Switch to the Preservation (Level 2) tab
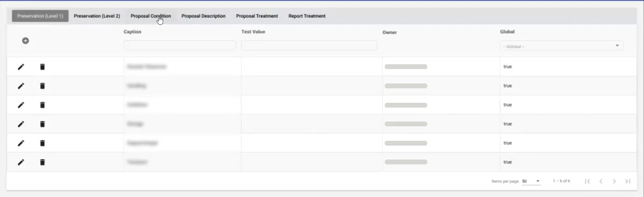 (97, 16)
